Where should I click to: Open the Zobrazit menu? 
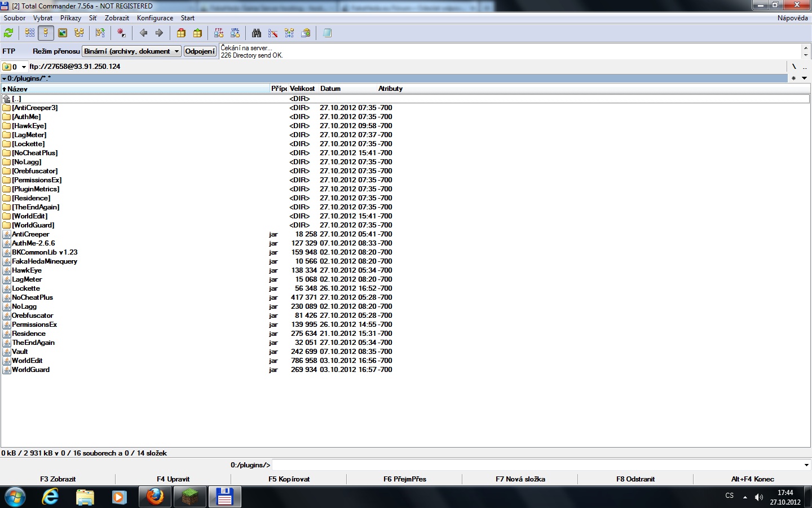point(117,18)
